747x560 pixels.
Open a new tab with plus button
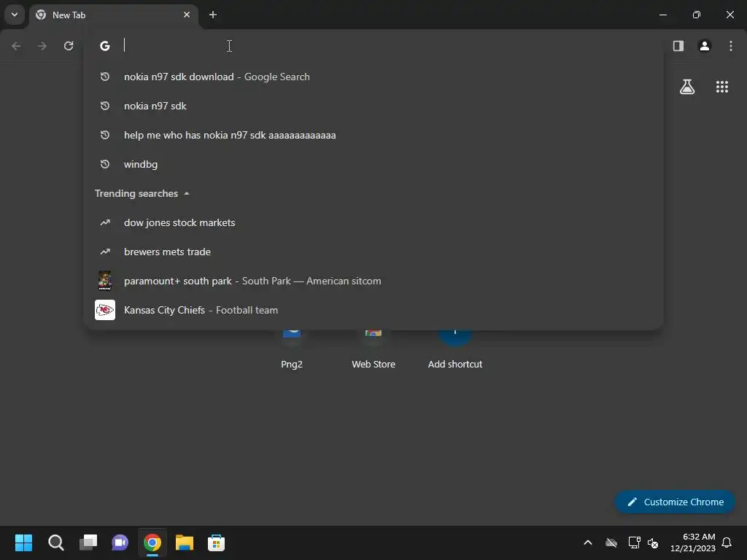(213, 15)
